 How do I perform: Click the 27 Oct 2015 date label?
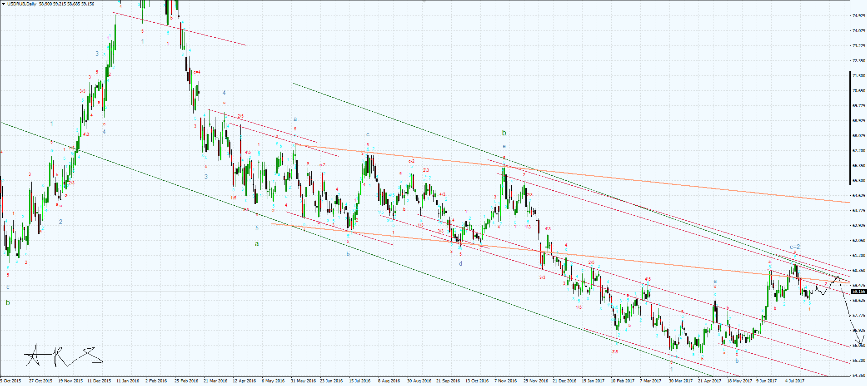[40, 381]
